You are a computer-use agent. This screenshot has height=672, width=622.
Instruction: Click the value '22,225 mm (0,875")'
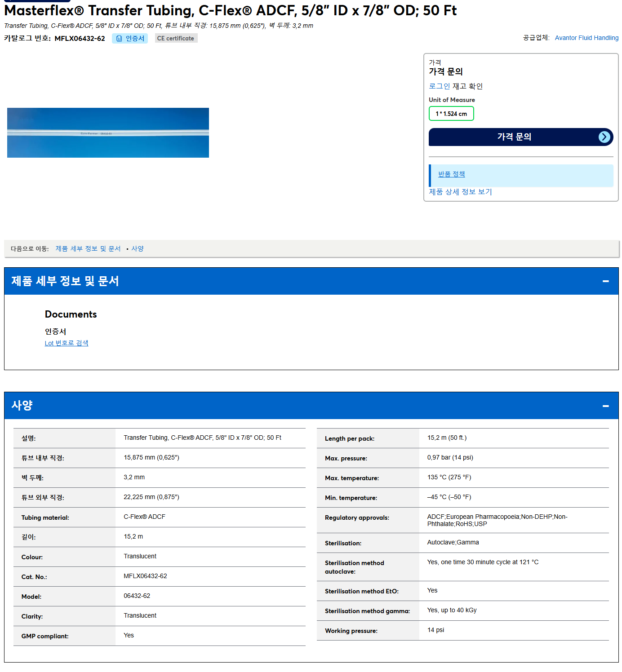pyautogui.click(x=151, y=497)
